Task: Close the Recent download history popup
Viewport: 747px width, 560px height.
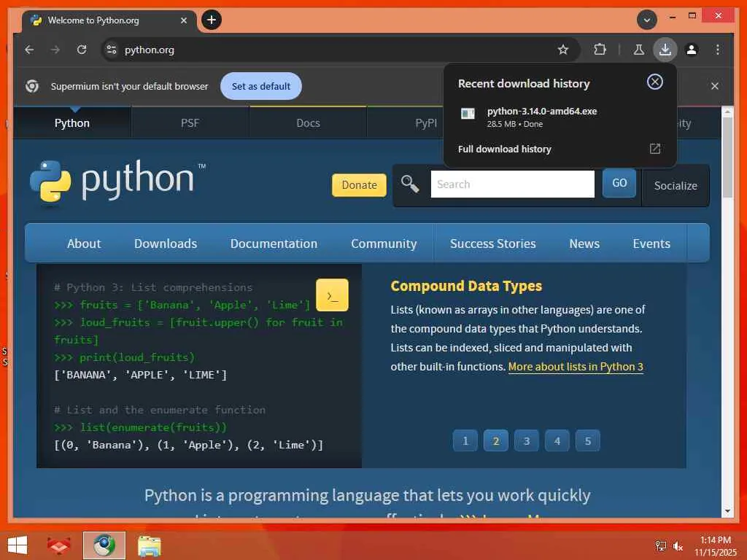Action: 654,82
